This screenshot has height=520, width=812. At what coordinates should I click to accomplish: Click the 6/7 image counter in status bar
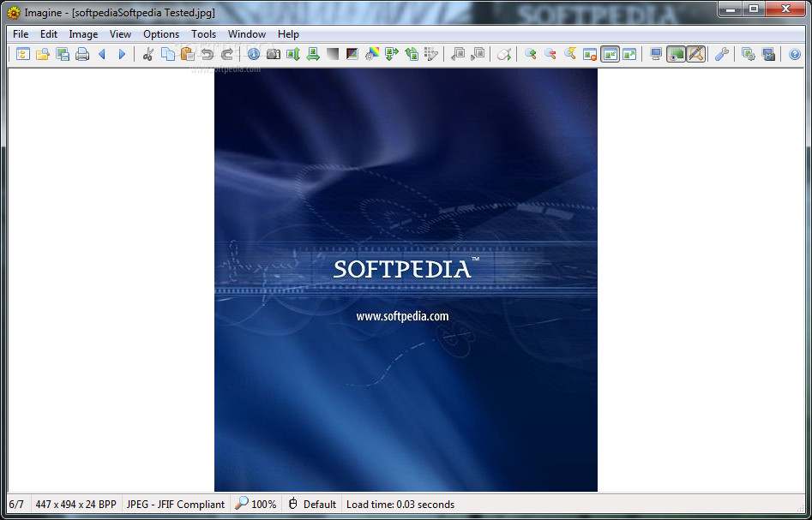pos(16,505)
